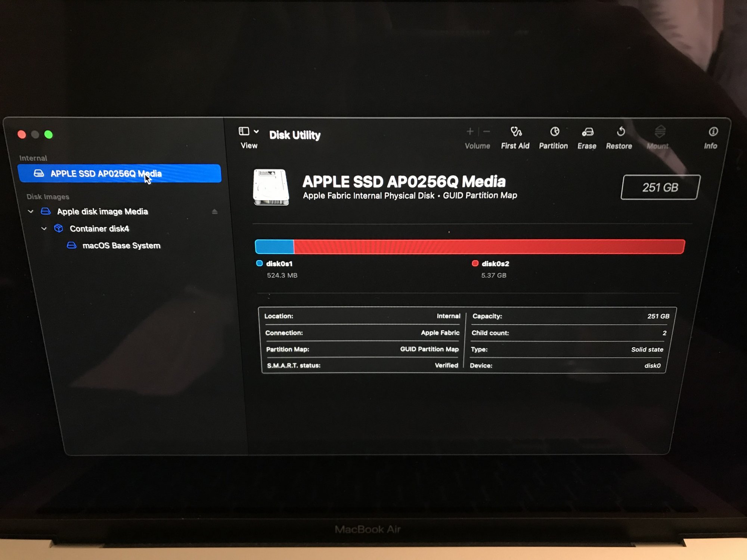Collapse the Container disk4 chevron
Image resolution: width=747 pixels, height=560 pixels.
pyautogui.click(x=44, y=228)
